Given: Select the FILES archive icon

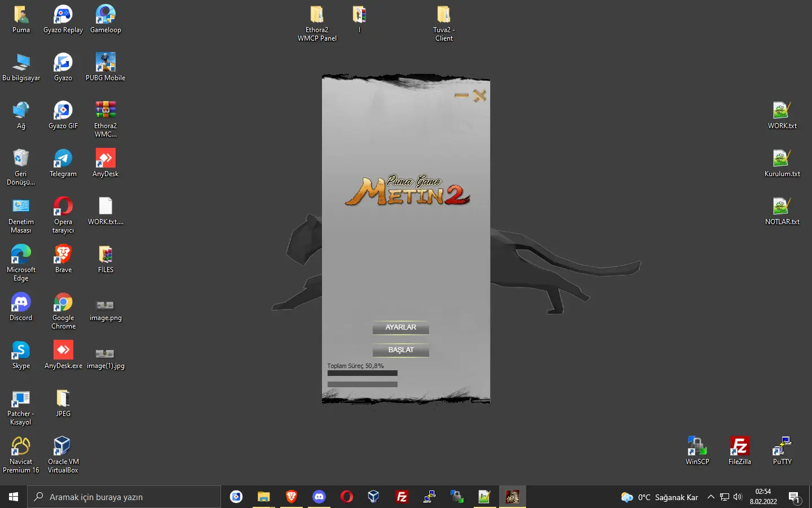Looking at the screenshot, I should (x=105, y=260).
